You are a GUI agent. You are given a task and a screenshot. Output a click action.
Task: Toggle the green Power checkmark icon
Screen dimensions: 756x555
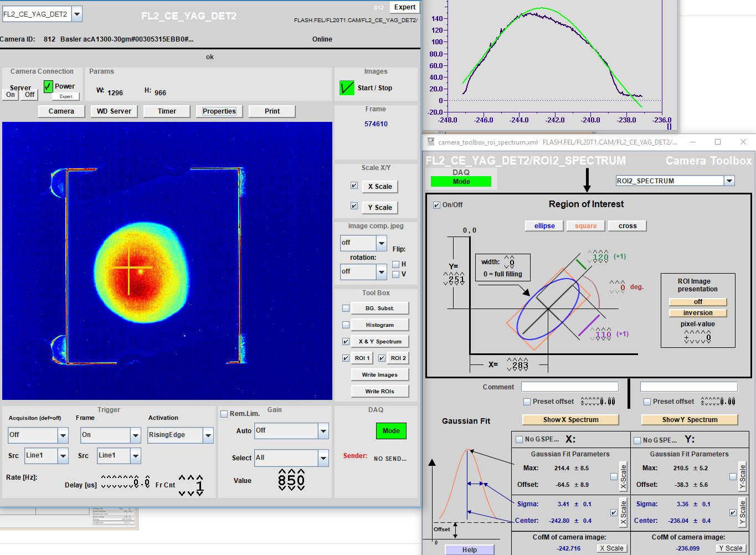coord(48,86)
